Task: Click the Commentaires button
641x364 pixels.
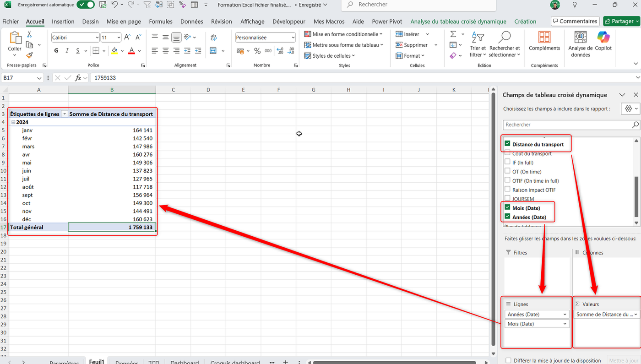Action: (575, 21)
